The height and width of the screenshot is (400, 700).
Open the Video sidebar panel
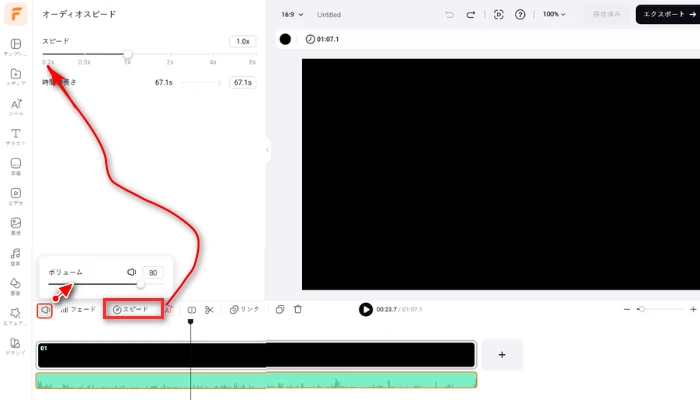(16, 196)
